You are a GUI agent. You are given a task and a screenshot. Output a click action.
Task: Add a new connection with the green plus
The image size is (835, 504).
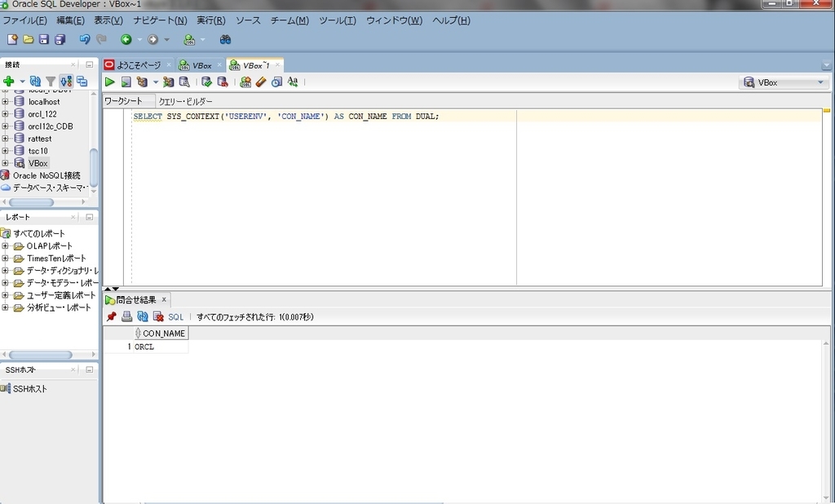click(8, 82)
